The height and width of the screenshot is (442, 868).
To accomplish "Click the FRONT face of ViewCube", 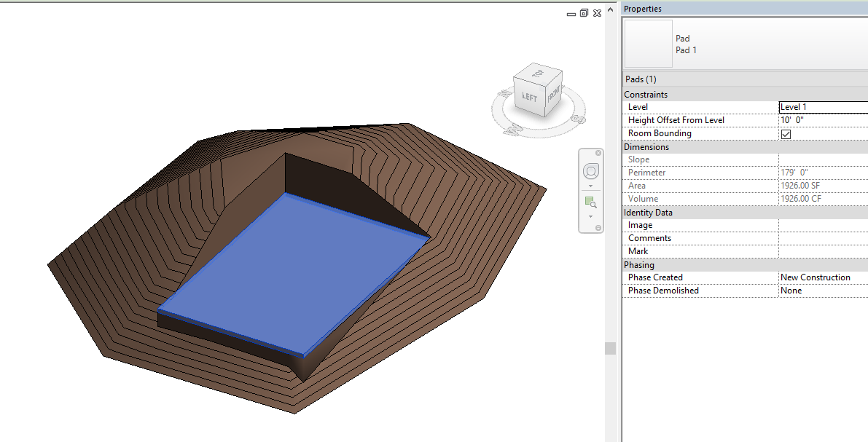I will pos(554,94).
